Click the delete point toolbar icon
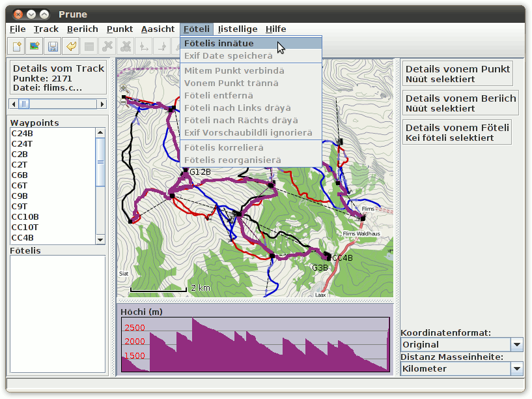 pyautogui.click(x=107, y=46)
